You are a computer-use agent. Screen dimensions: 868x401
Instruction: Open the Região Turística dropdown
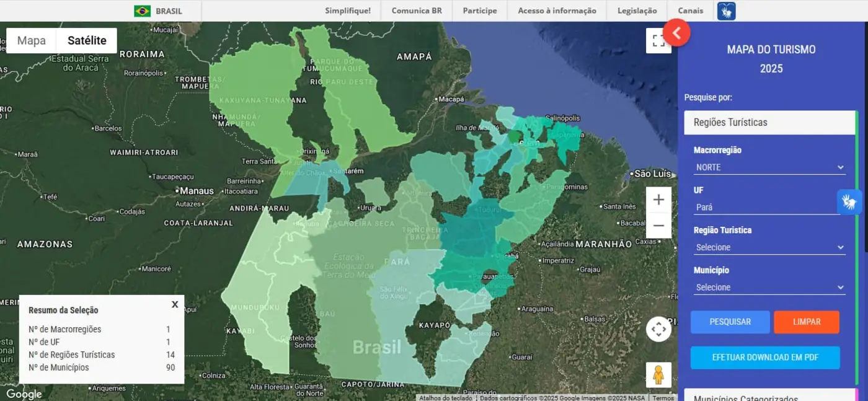click(769, 247)
